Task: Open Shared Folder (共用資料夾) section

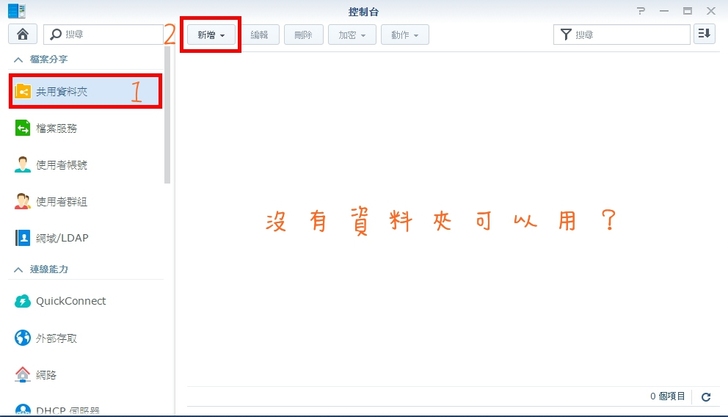Action: click(85, 91)
